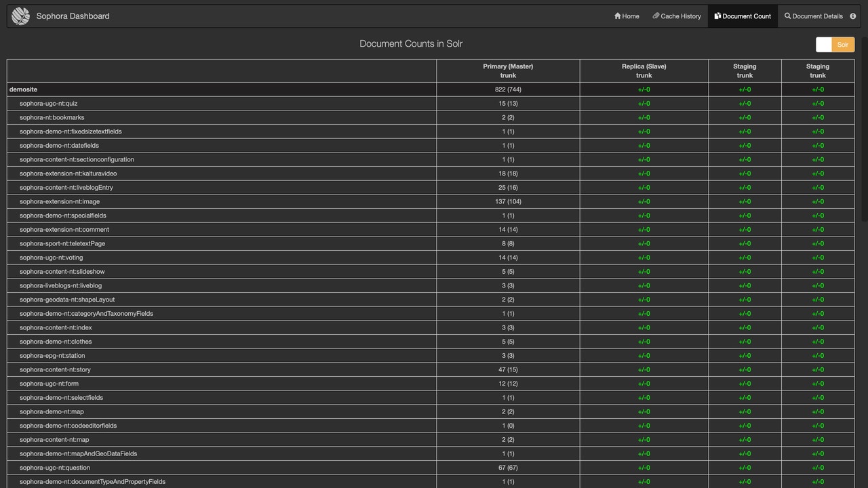Select the sophora-ugc-nt:quiz row
This screenshot has height=488, width=868.
click(47, 103)
